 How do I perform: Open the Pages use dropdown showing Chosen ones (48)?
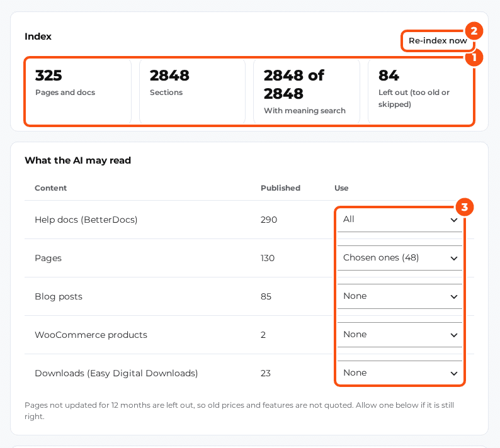(399, 258)
